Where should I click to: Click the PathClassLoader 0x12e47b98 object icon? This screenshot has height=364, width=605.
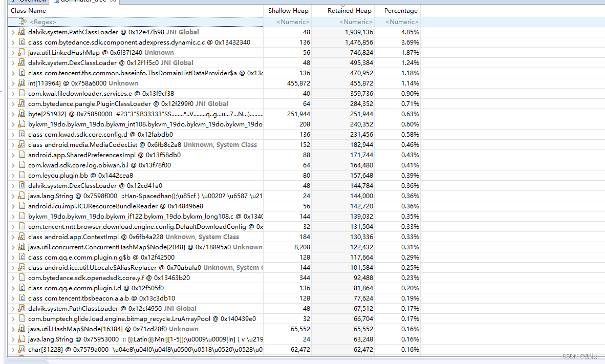[x=22, y=32]
